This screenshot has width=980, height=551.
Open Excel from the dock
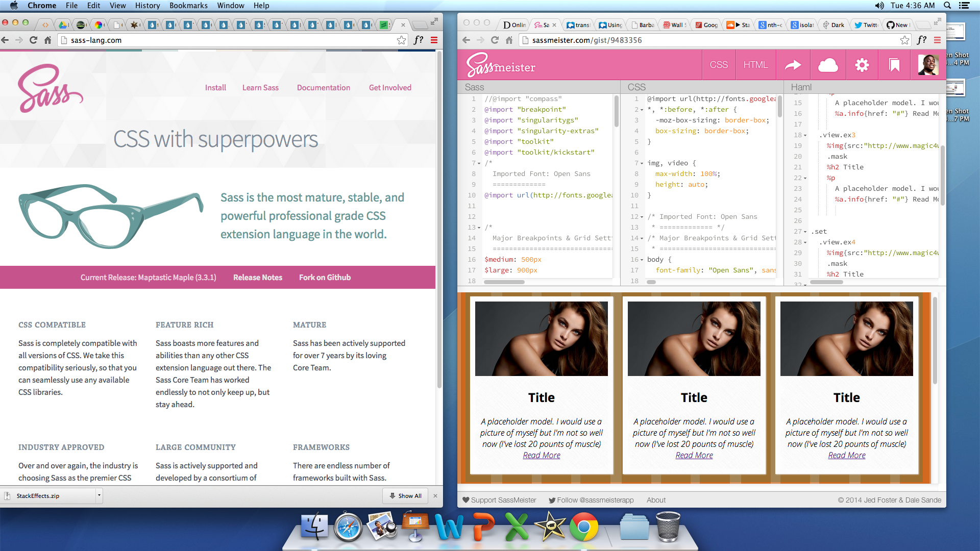(x=517, y=527)
